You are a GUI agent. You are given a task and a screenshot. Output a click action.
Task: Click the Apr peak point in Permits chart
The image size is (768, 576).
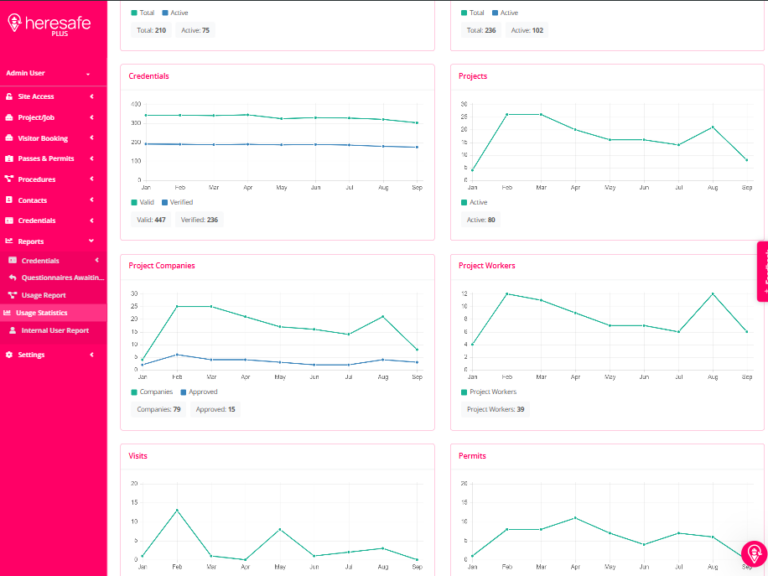[575, 518]
